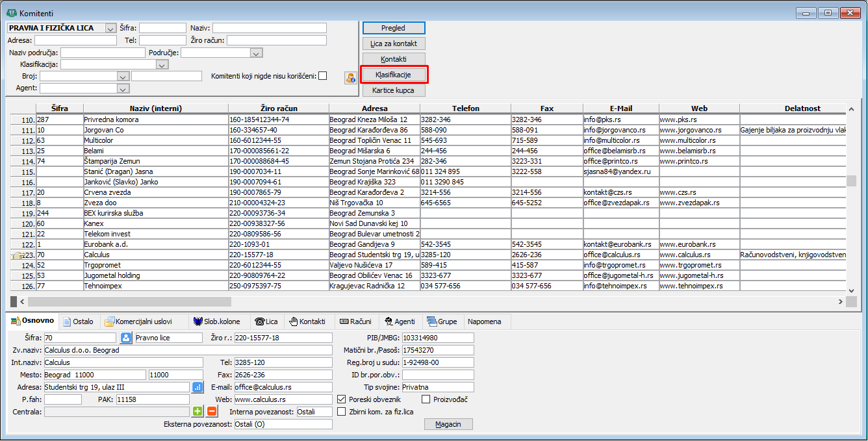Click the Naziv search input field

pyautogui.click(x=269, y=28)
